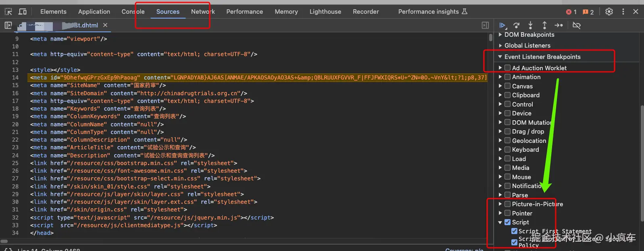This screenshot has height=251, width=644.
Task: Go to the Performance tab
Action: 244,12
